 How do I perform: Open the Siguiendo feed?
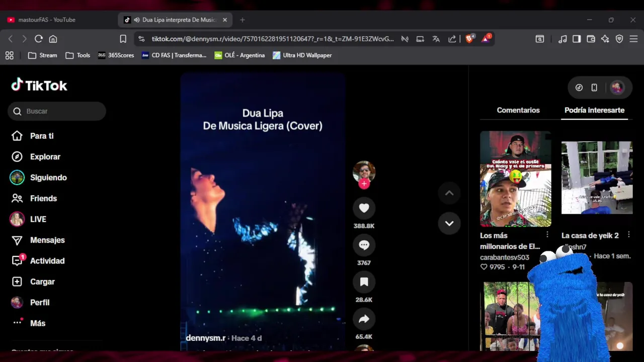click(x=39, y=177)
